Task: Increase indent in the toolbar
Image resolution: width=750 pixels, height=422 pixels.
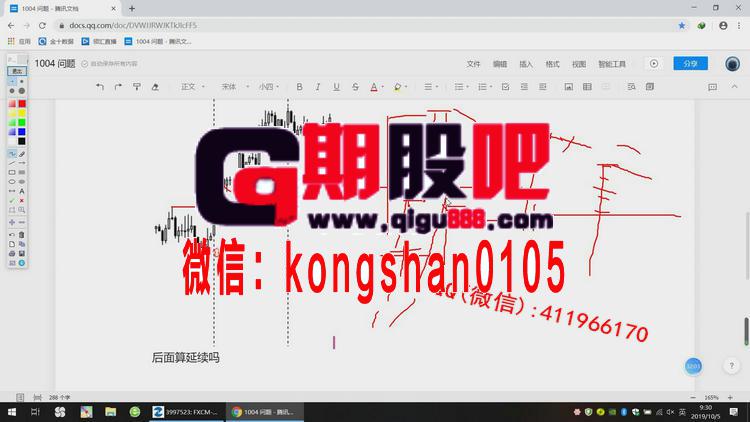Action: coord(542,87)
